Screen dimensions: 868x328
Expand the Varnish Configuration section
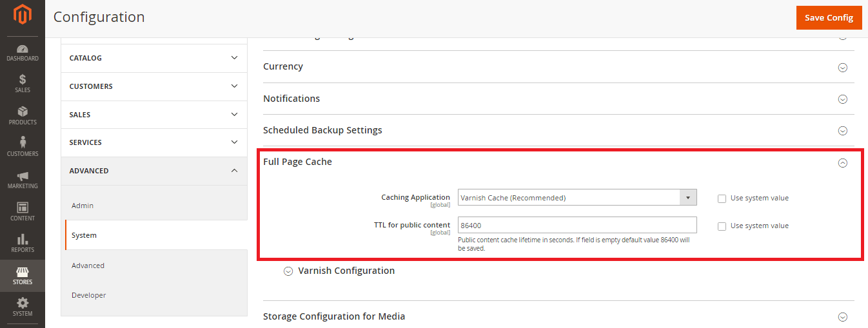point(288,271)
